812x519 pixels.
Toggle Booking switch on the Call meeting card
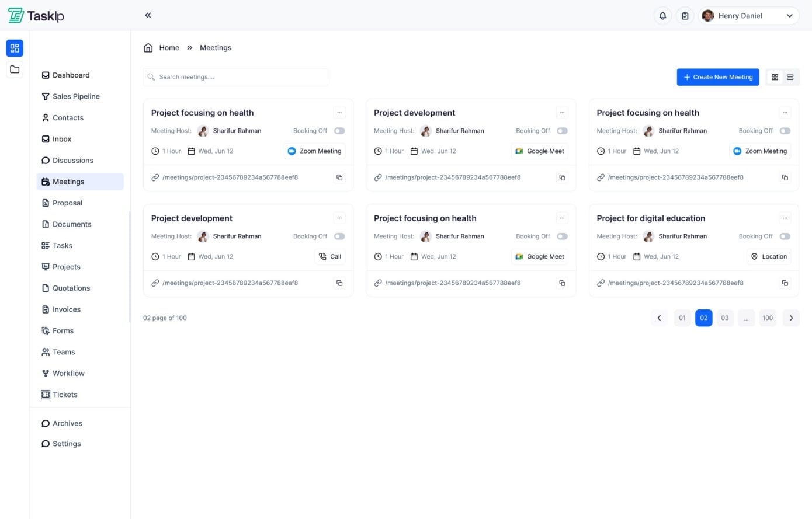[339, 236]
